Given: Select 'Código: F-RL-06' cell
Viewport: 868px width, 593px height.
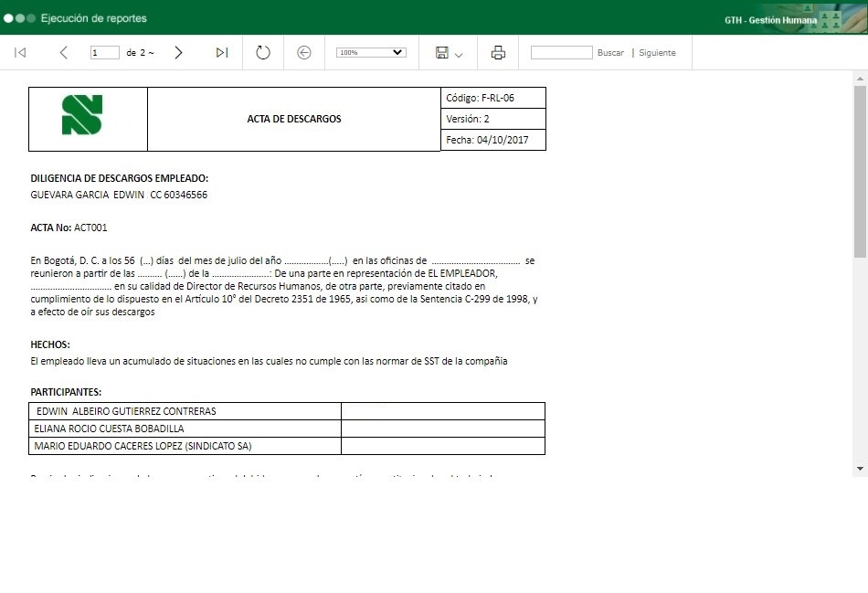Looking at the screenshot, I should click(492, 98).
